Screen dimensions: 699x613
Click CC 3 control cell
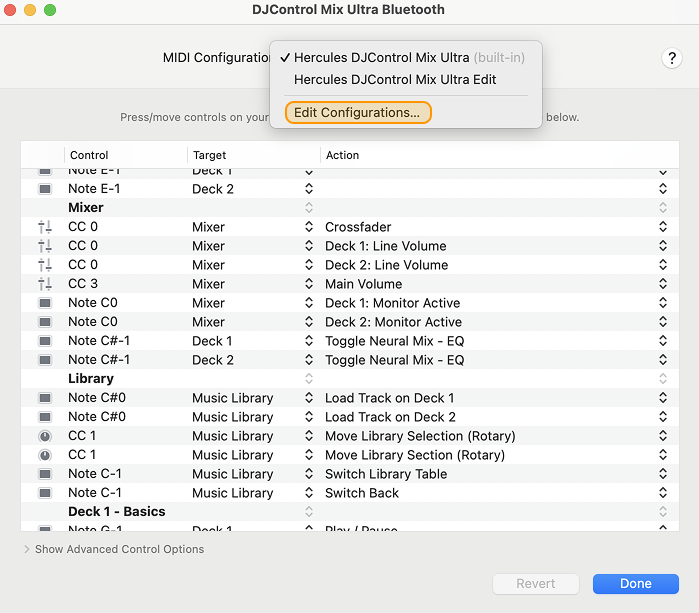[x=83, y=284]
